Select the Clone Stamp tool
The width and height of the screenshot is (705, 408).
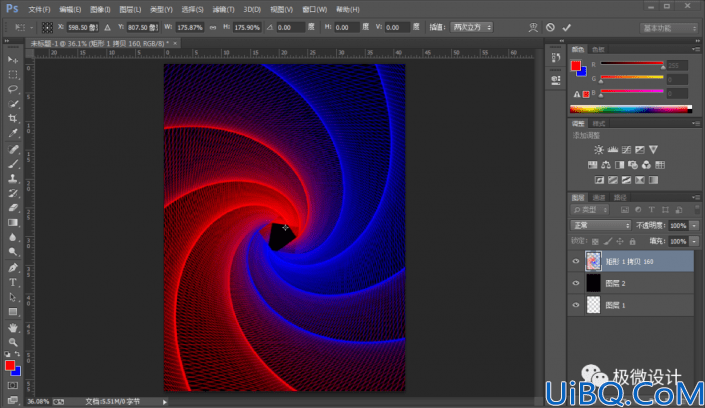click(13, 179)
